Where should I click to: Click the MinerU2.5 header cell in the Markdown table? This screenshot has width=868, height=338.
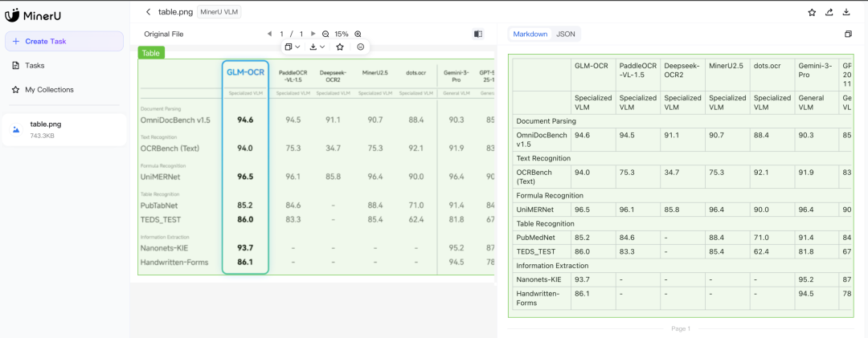pos(727,75)
